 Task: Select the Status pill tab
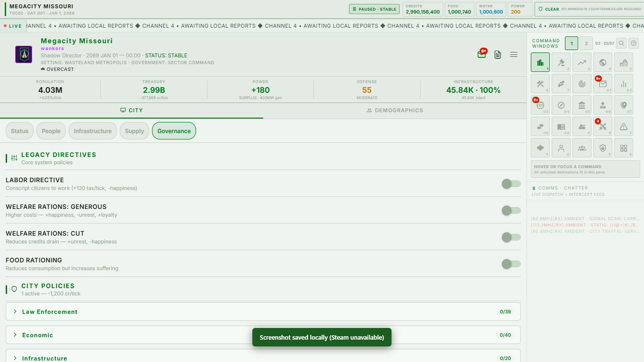click(x=19, y=131)
